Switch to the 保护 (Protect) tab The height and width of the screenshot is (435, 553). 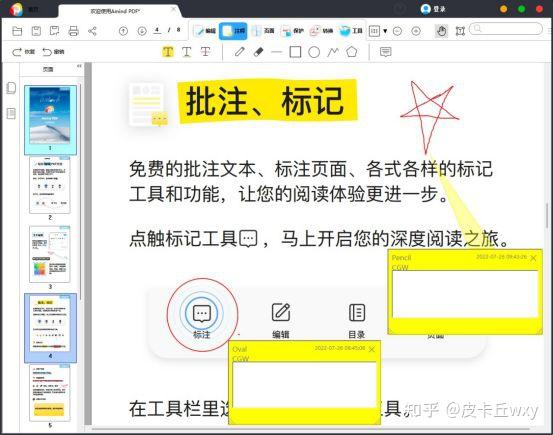[292, 31]
